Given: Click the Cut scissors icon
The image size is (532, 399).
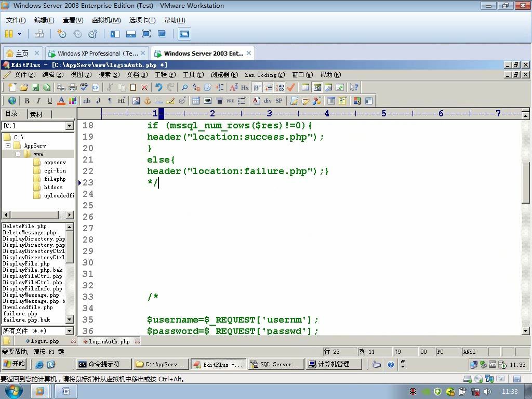Looking at the screenshot, I should (110, 87).
